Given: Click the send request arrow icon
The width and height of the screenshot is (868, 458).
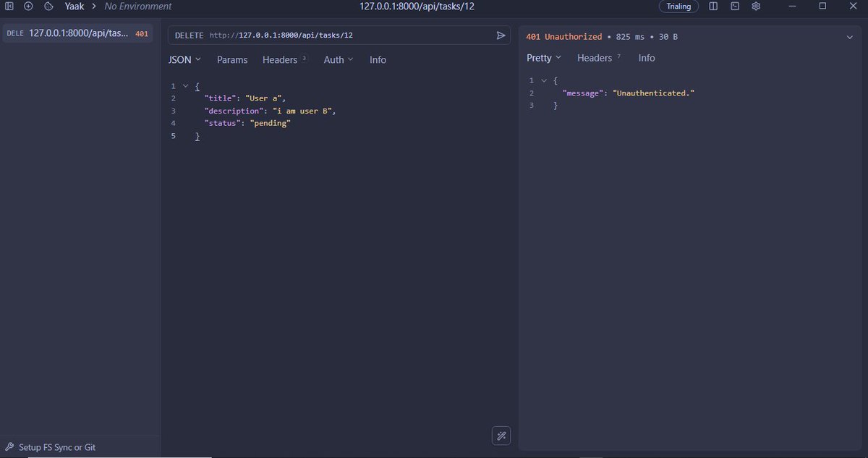Looking at the screenshot, I should [501, 35].
